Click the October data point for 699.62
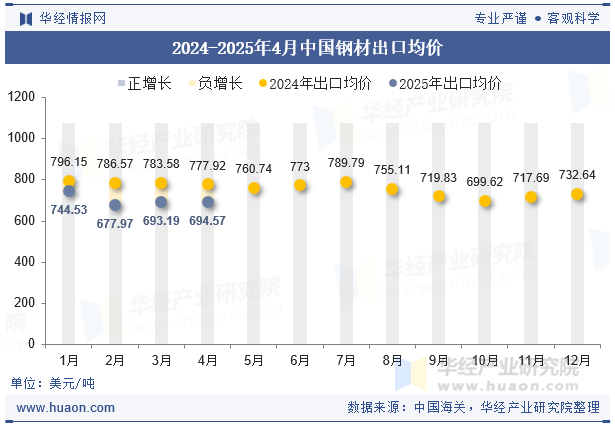 [485, 201]
